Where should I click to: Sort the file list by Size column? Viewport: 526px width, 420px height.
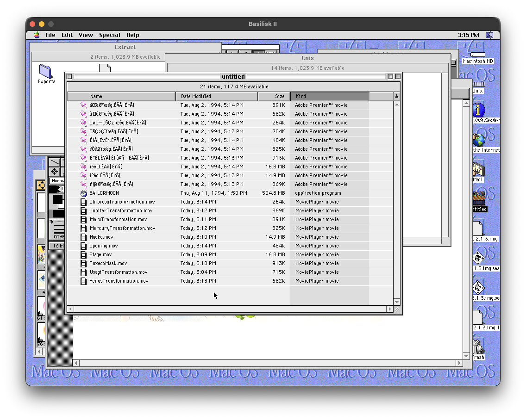coord(274,96)
